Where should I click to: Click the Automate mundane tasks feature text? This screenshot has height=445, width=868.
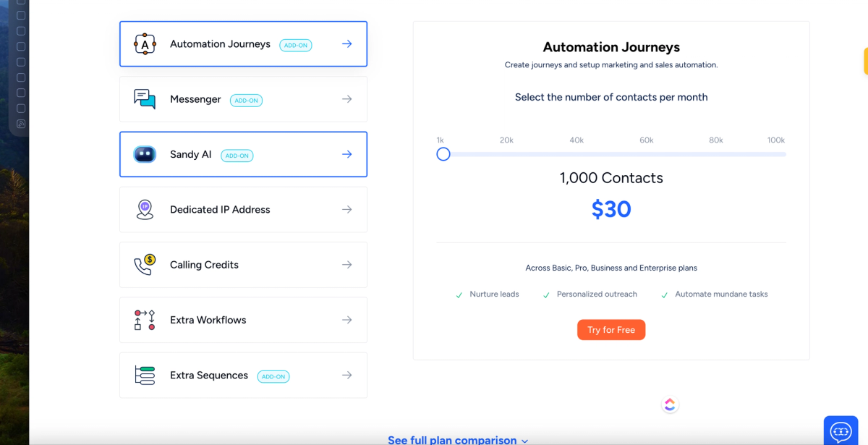point(721,294)
